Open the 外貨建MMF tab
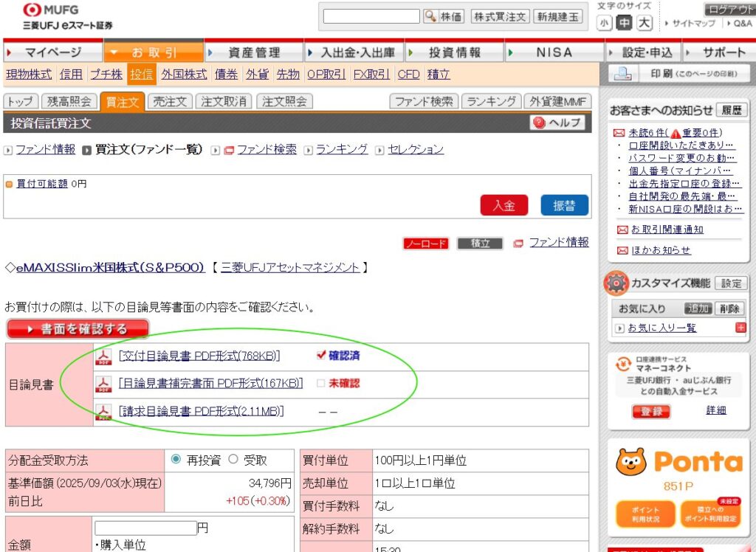The width and height of the screenshot is (756, 552). click(x=557, y=101)
